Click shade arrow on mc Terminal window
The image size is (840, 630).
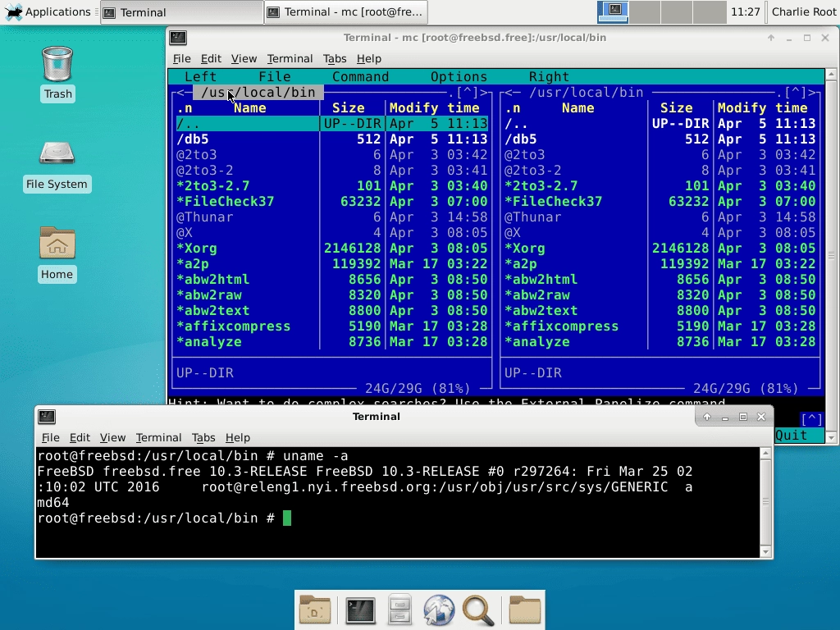pos(771,38)
